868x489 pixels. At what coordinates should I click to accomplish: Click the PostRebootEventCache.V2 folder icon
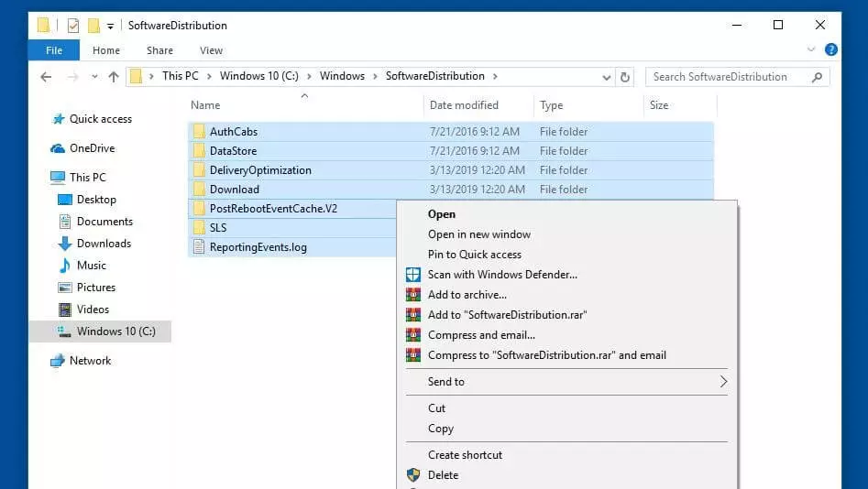pos(199,209)
